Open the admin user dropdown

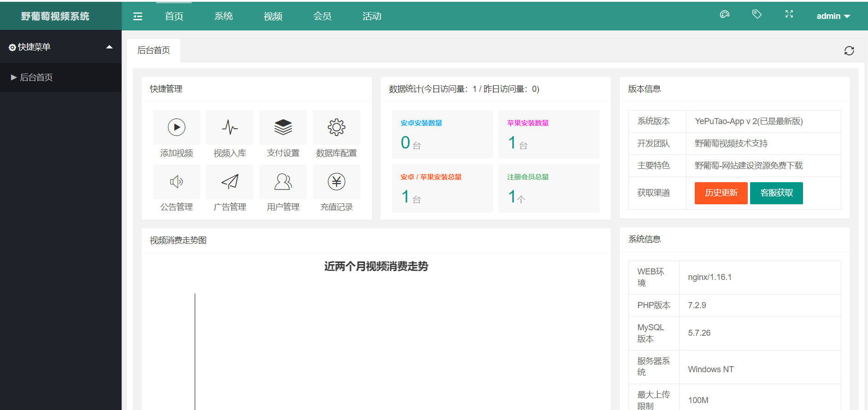click(833, 16)
